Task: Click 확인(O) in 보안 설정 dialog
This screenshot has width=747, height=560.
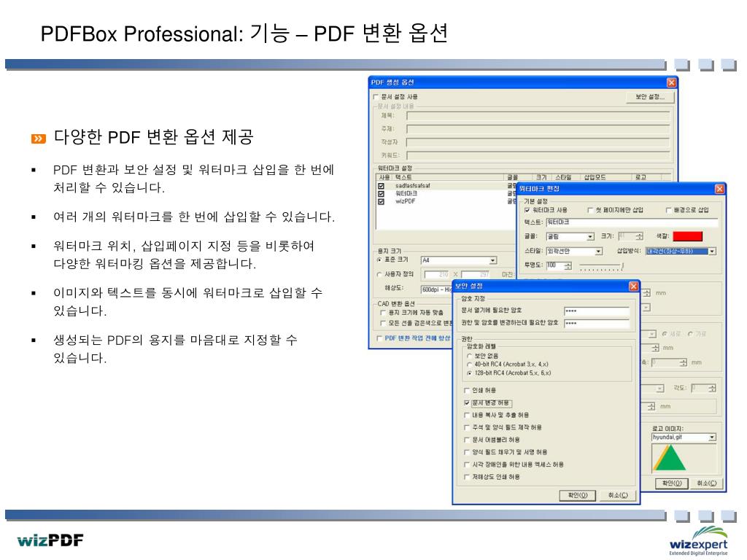Action: (578, 496)
